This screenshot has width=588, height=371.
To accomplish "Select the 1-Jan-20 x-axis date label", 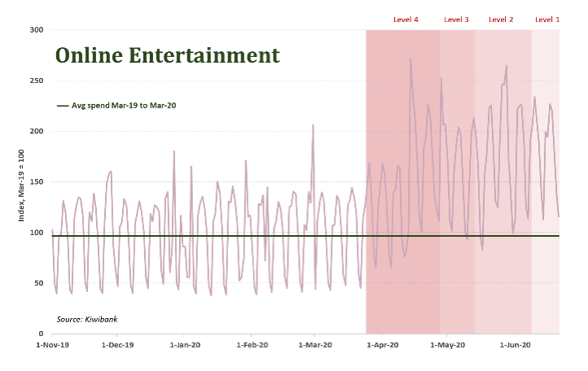I will 186,345.
